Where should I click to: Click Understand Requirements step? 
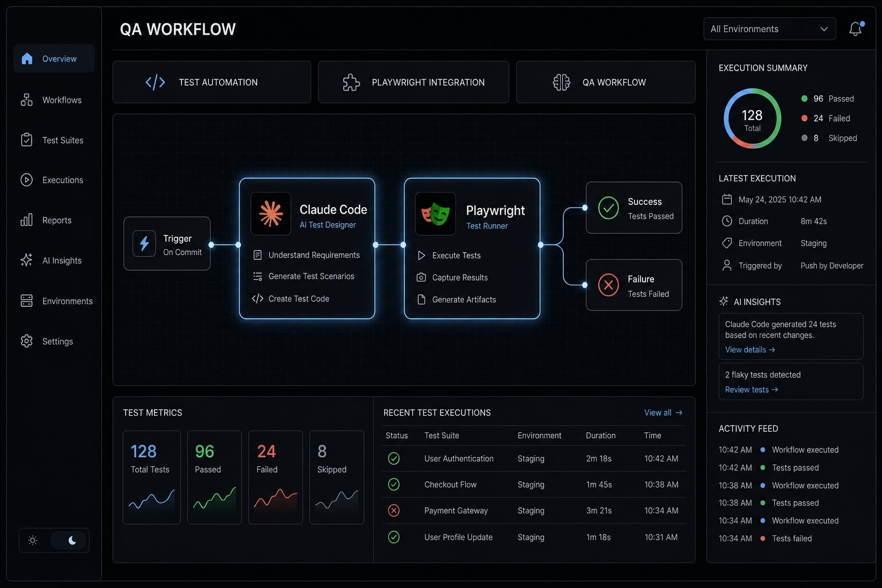pos(307,255)
